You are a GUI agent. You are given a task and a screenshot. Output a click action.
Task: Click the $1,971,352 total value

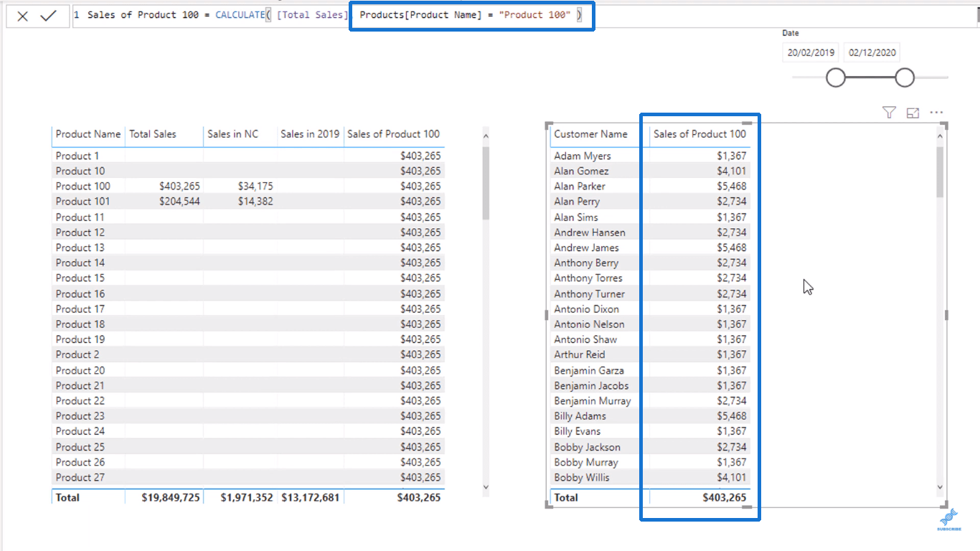247,497
